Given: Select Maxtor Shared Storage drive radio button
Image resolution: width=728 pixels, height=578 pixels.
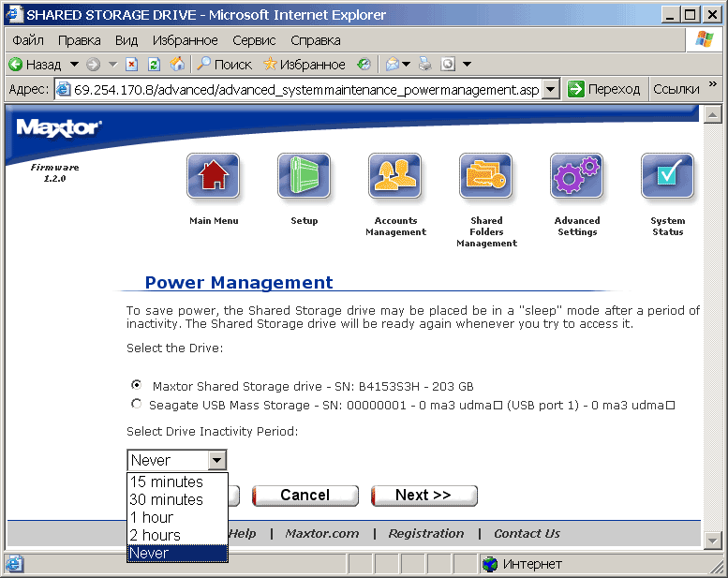Looking at the screenshot, I should (x=136, y=385).
